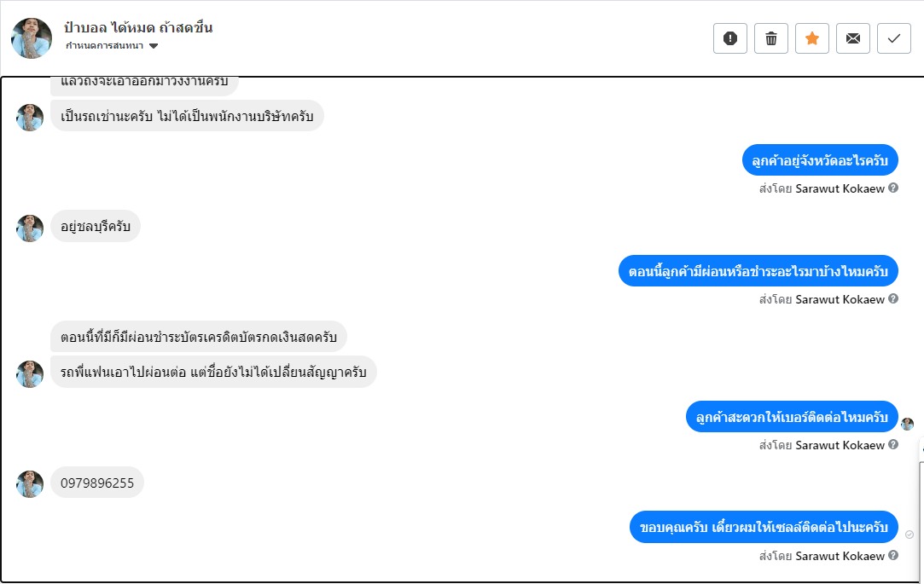Click help icon under the 'ตอนนี้ลูกค้ามีผ่อน' message
Image resolution: width=924 pixels, height=584 pixels.
pos(893,299)
